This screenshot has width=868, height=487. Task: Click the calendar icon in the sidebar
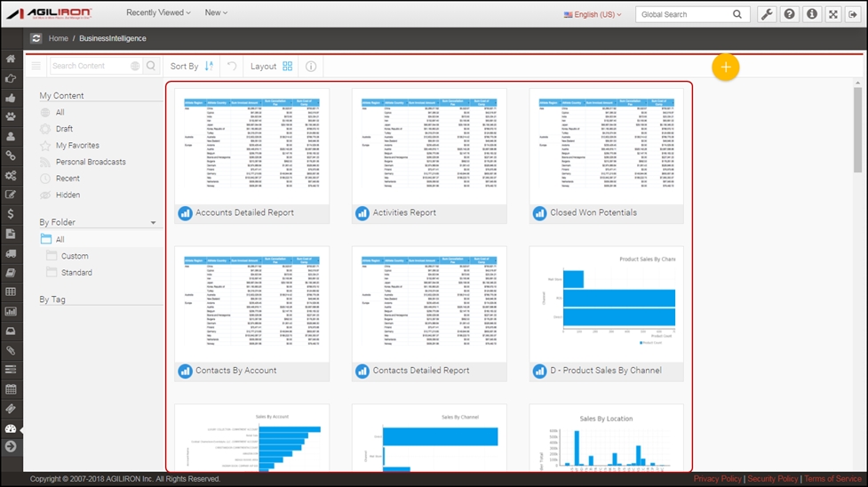(x=11, y=389)
